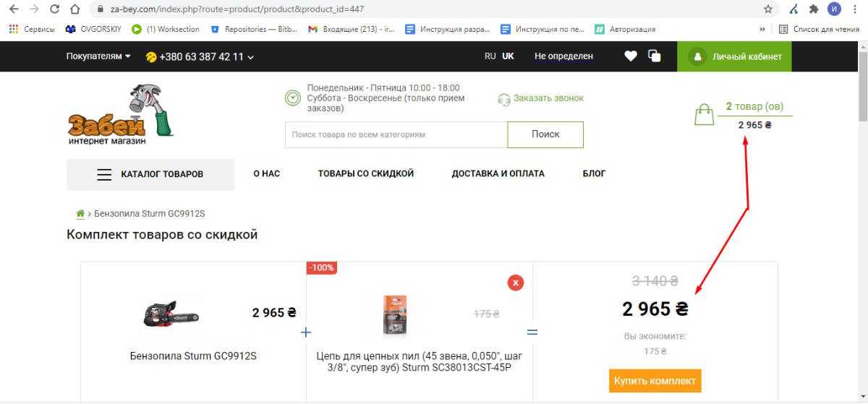This screenshot has height=404, width=868.
Task: Click chain product thumbnail
Action: click(x=396, y=315)
